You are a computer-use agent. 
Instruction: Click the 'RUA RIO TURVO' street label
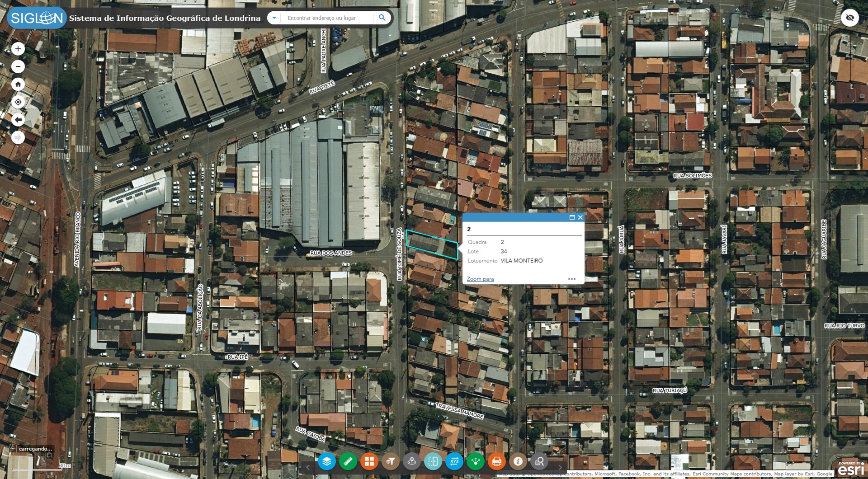(x=844, y=326)
